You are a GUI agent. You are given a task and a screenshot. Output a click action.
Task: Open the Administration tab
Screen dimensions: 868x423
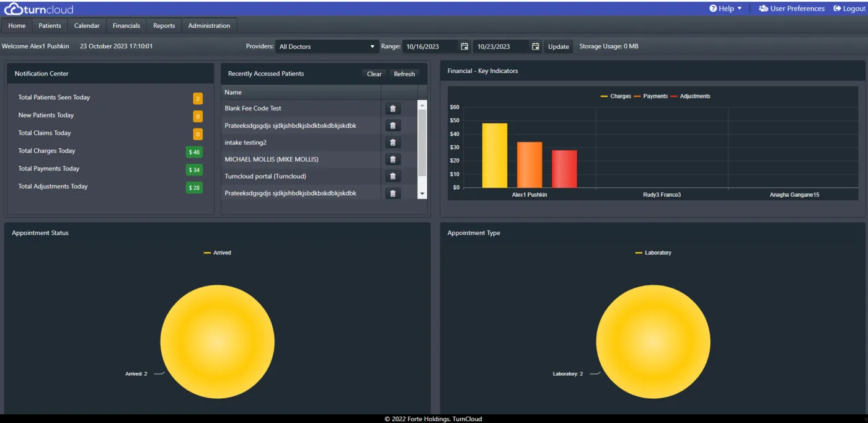click(209, 25)
